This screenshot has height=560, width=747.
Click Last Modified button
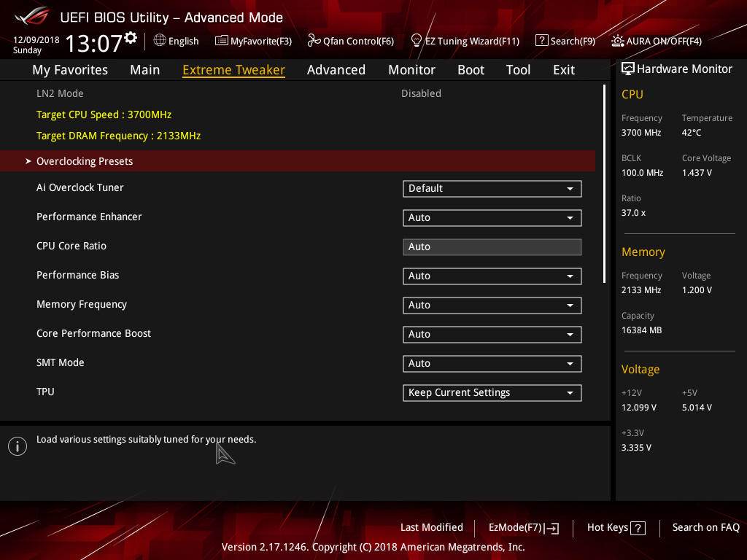(x=432, y=528)
